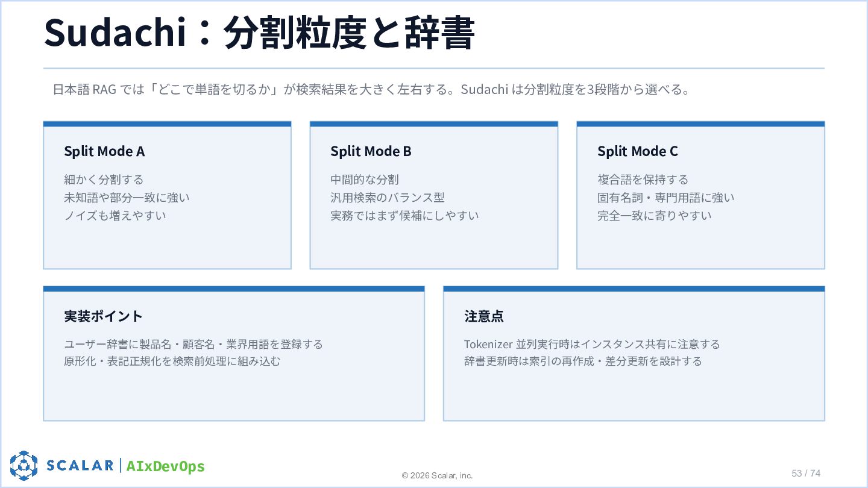Select the line "実務ではまず候補にしやすい"

point(404,215)
